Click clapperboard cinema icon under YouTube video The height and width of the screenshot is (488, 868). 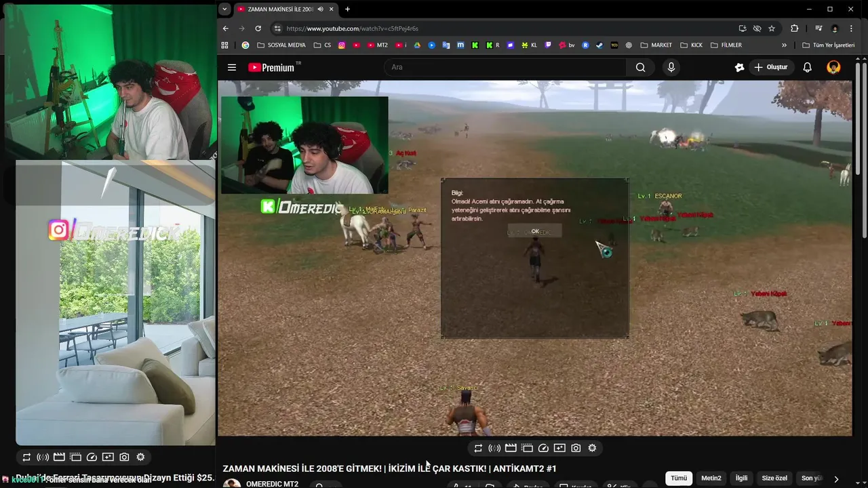click(511, 448)
